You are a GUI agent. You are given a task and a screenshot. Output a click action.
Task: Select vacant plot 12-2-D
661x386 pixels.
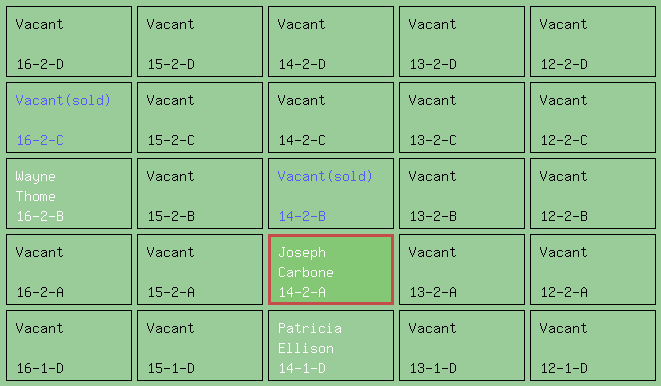593,41
